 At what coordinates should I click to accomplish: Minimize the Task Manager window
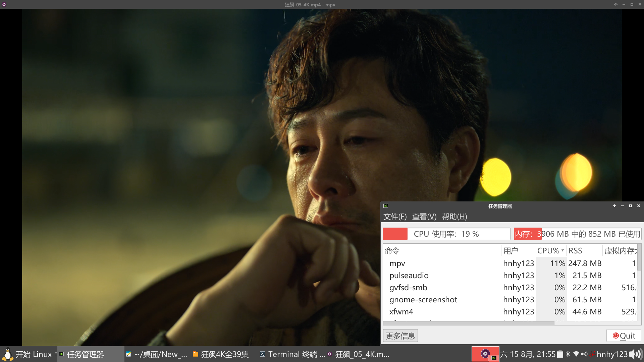point(623,206)
